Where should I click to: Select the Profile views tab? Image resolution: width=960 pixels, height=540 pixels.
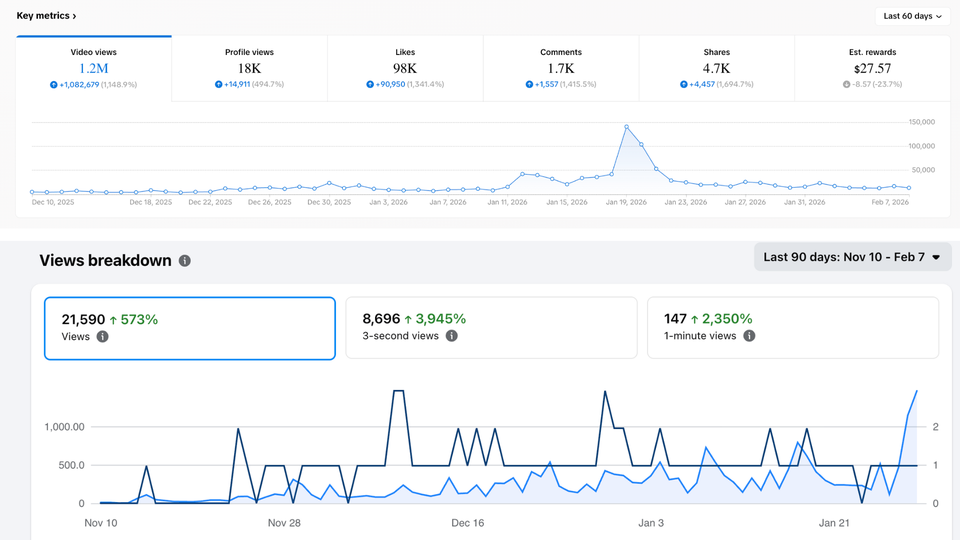click(x=249, y=68)
